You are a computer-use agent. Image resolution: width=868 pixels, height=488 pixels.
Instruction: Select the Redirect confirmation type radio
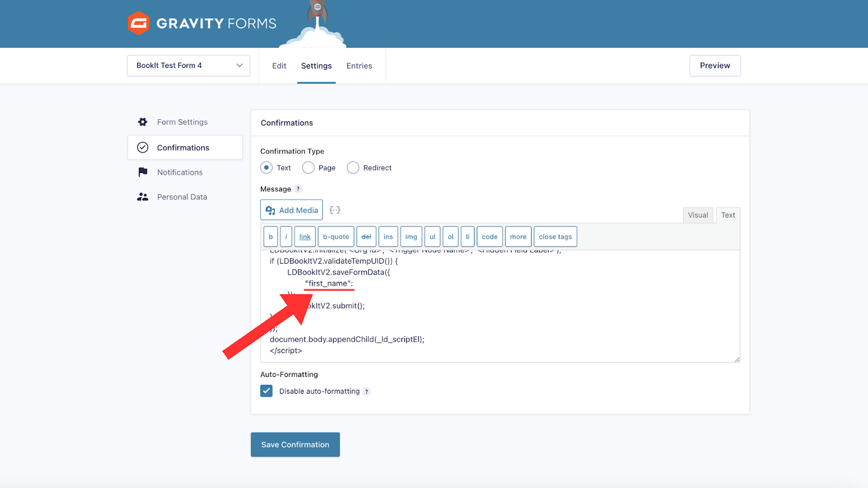(353, 168)
